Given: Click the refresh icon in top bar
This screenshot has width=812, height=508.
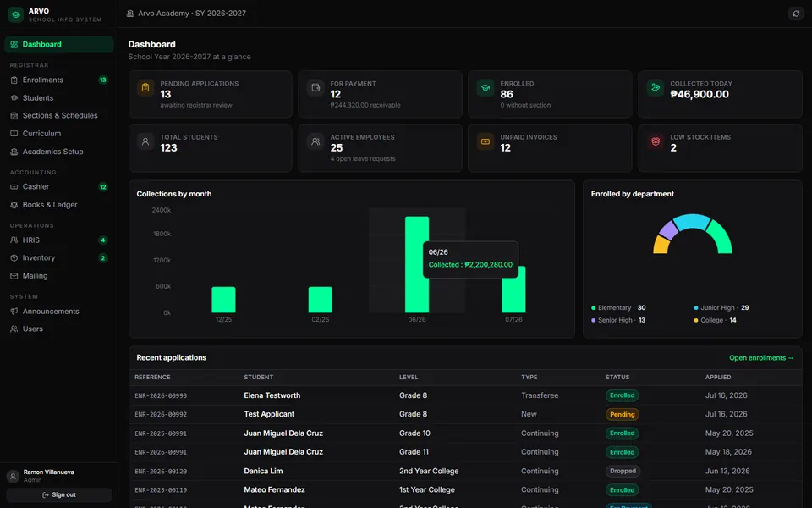Looking at the screenshot, I should tap(796, 14).
